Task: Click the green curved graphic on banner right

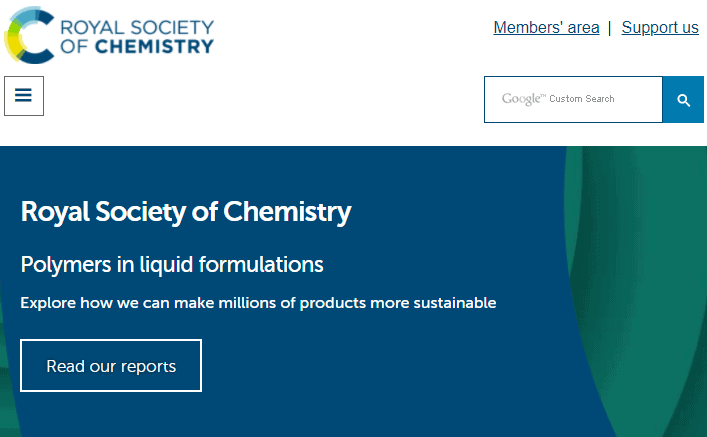Action: tap(640, 289)
